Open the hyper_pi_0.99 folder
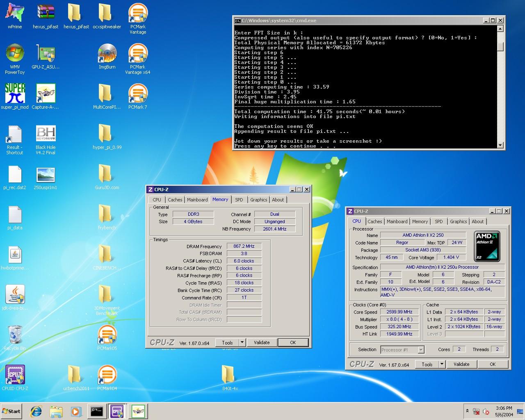Image resolution: width=525 pixels, height=420 pixels. pos(107,137)
